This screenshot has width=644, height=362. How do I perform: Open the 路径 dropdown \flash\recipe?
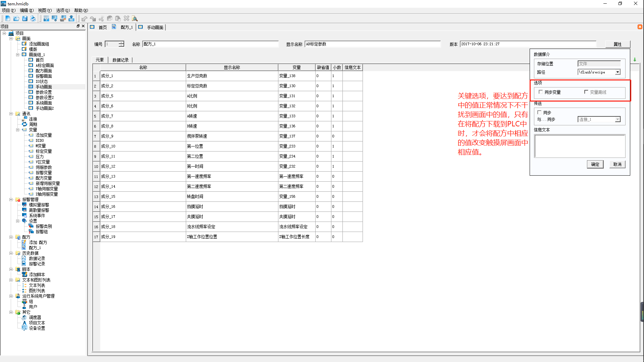tap(618, 72)
